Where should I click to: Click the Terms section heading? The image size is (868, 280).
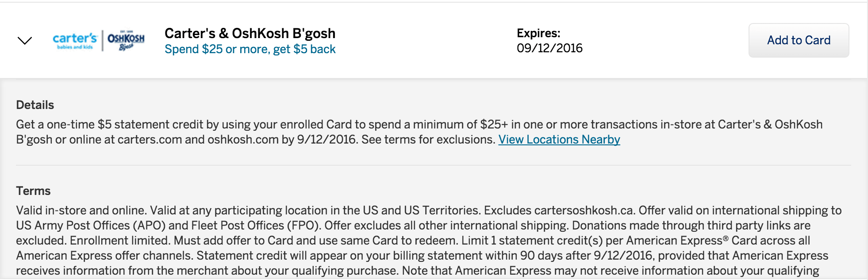click(33, 191)
